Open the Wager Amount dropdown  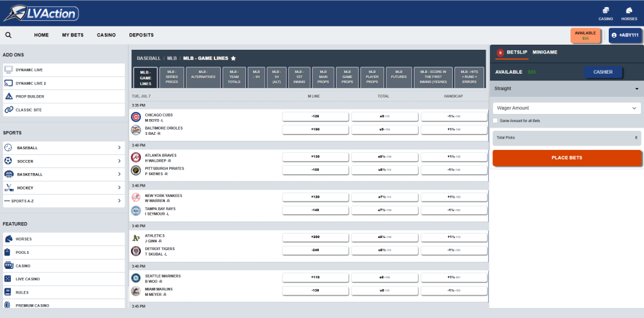click(567, 108)
